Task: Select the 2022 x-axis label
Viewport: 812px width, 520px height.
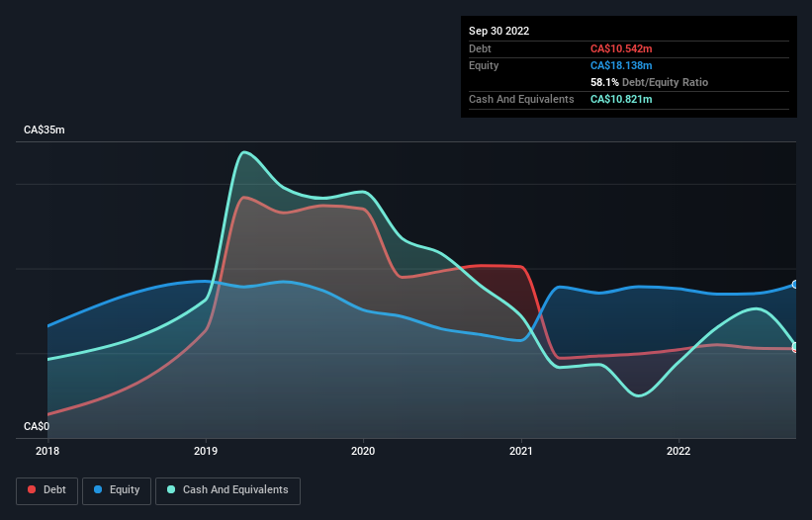Action: 678,451
